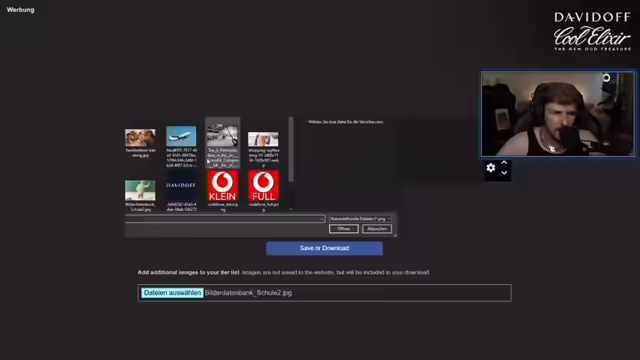Select Bilderdatenbank_Schule2.jpg in file dialog
Viewport: 640px width, 360px height.
[x=140, y=196]
